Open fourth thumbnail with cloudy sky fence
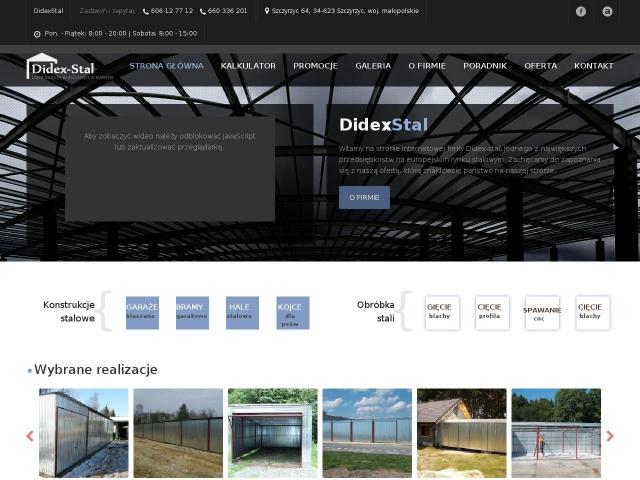Viewport: 640px width, 480px height. (x=367, y=433)
